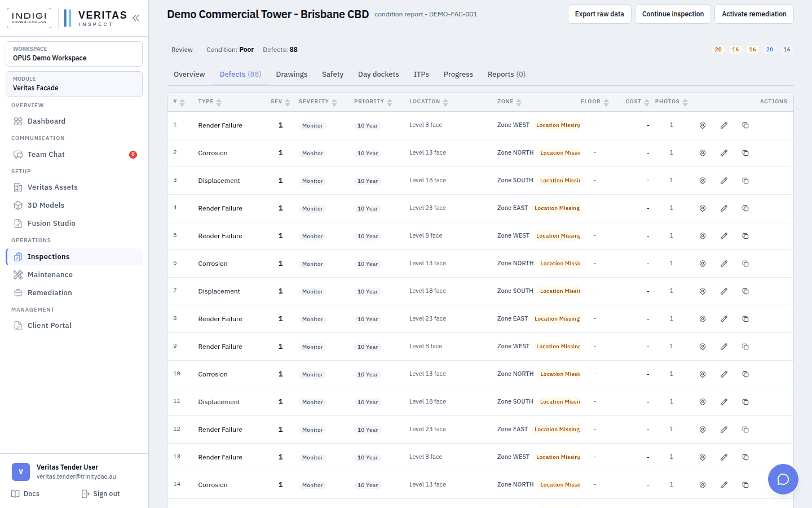This screenshot has height=508, width=812.
Task: Click Activate remediation button
Action: 754,14
